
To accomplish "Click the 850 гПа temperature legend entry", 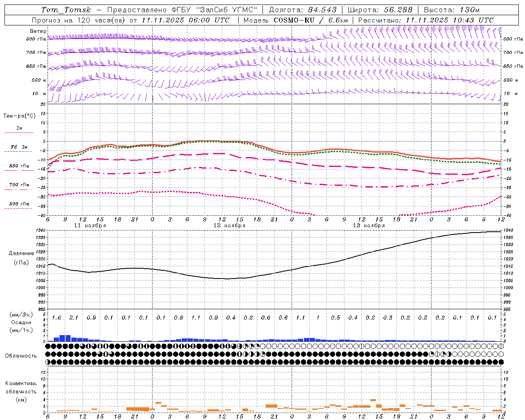I will click(19, 166).
